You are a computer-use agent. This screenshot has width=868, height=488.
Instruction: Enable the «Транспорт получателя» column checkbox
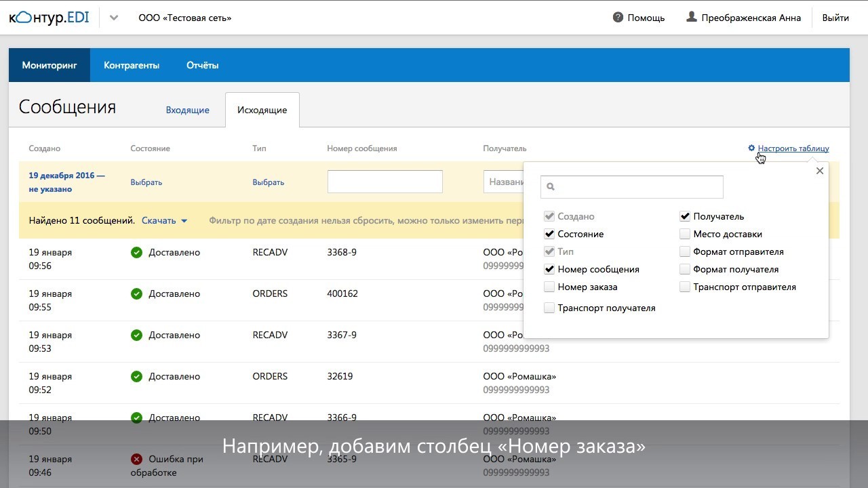pyautogui.click(x=549, y=308)
